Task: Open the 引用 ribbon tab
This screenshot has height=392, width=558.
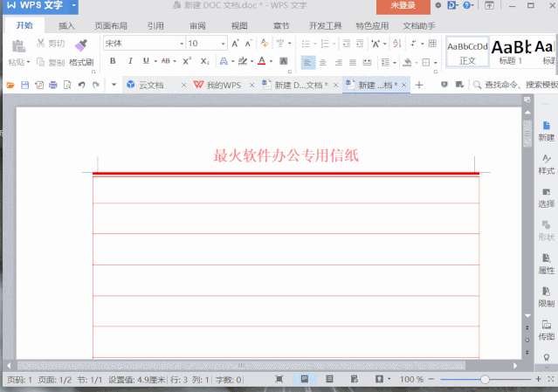Action: tap(155, 25)
